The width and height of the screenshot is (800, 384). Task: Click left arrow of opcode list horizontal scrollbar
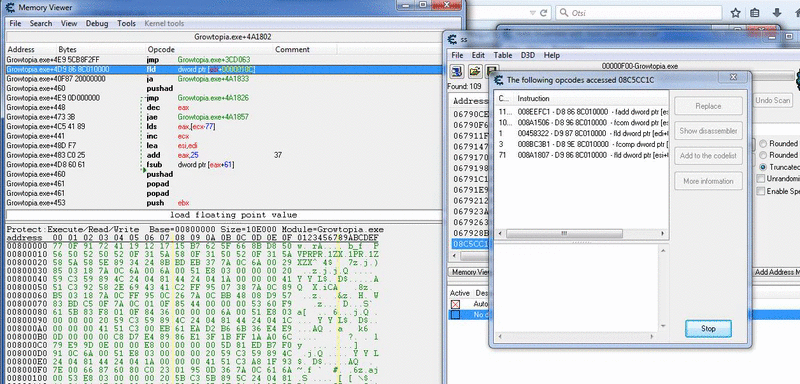[x=500, y=234]
